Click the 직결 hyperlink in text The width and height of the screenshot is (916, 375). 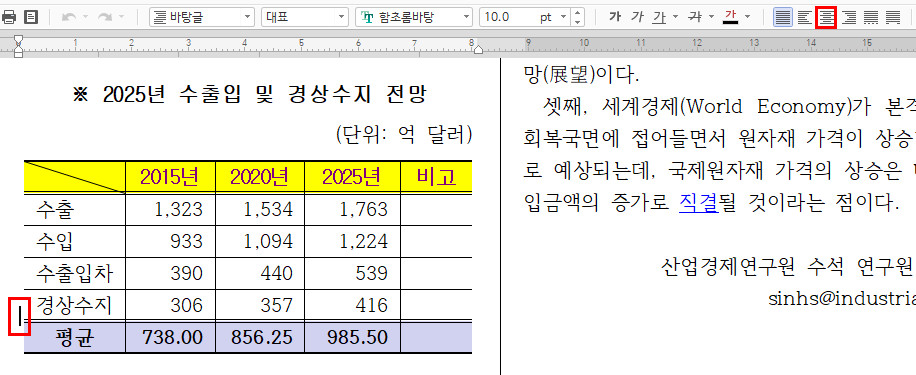(698, 203)
